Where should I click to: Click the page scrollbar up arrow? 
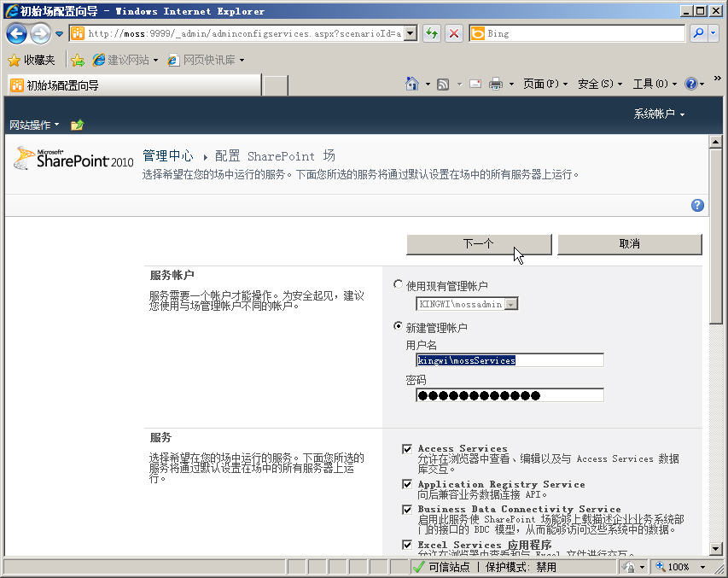coord(715,141)
